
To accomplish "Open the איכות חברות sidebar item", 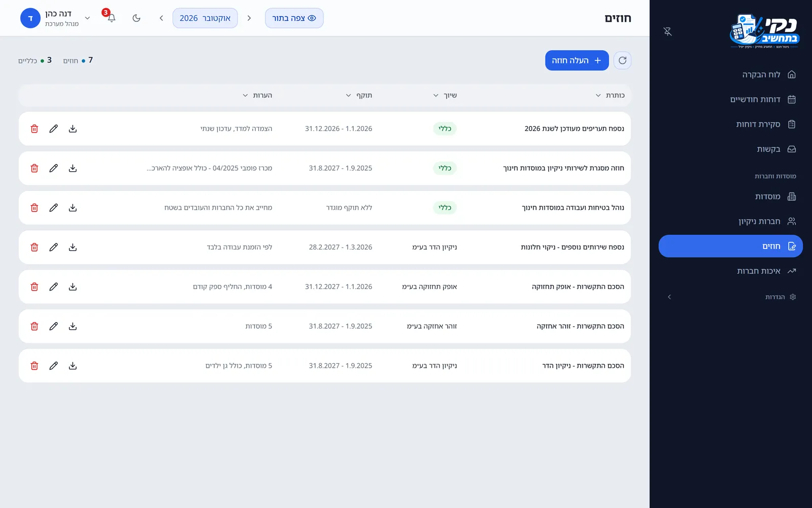I will (x=731, y=271).
